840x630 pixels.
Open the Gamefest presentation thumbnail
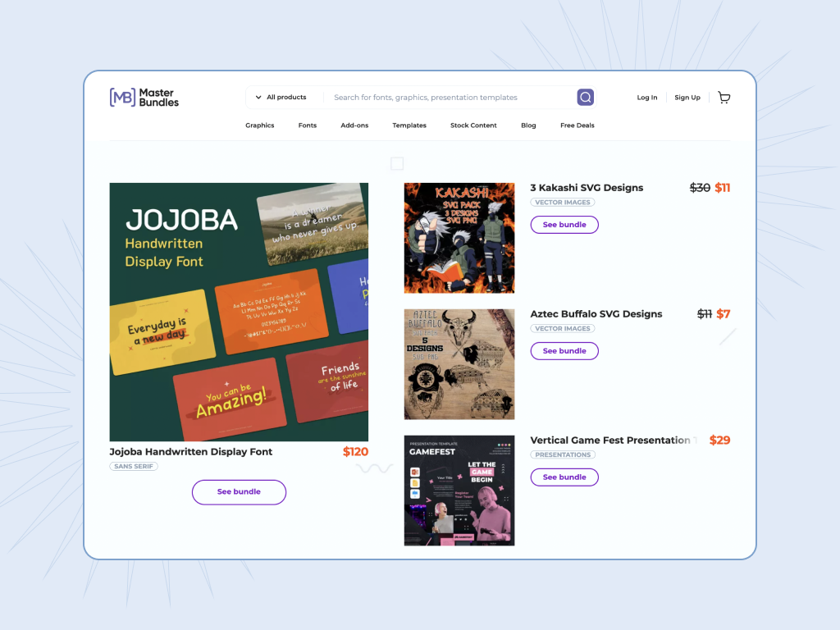point(459,491)
